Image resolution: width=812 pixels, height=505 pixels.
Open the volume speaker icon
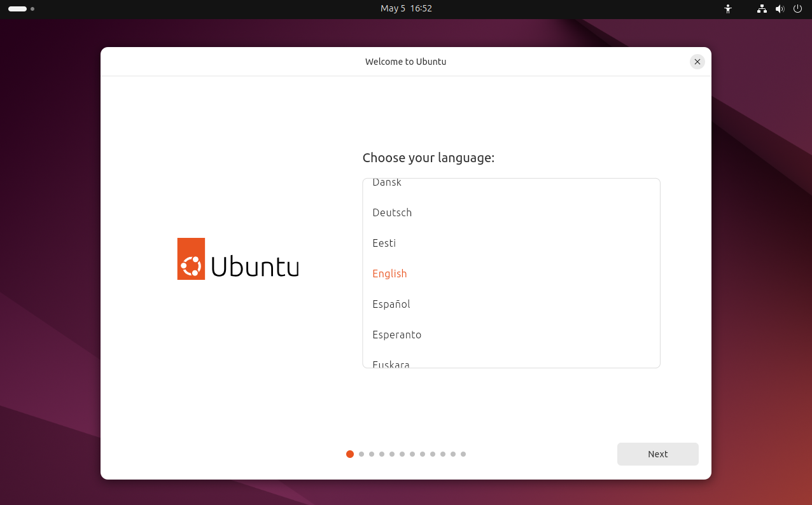click(780, 9)
